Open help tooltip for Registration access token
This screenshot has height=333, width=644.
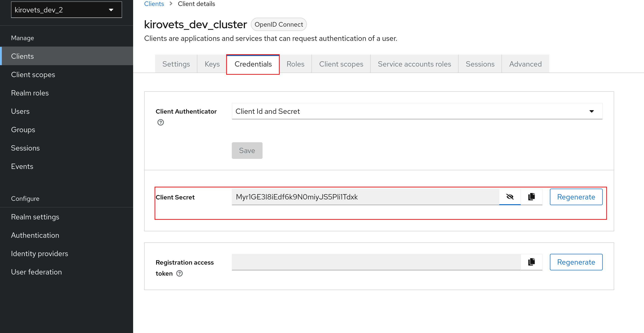pyautogui.click(x=179, y=274)
